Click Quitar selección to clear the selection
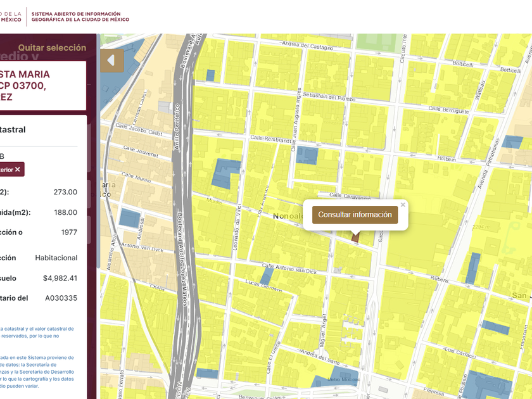 click(x=52, y=47)
